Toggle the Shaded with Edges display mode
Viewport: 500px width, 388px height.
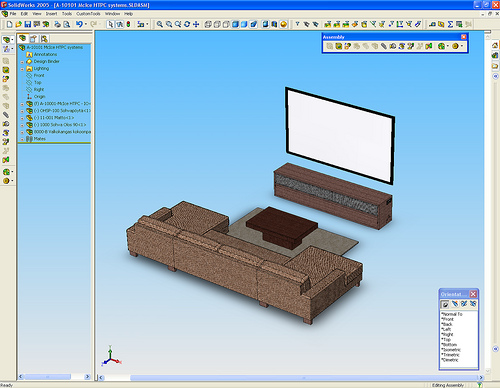(x=235, y=24)
